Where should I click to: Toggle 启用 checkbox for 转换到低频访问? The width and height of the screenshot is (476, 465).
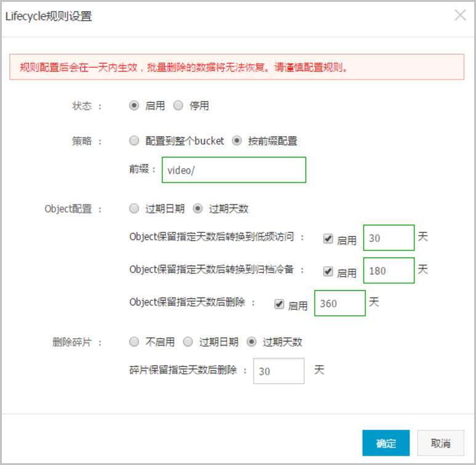[328, 239]
